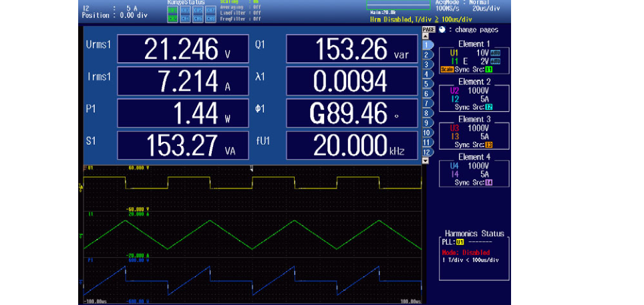Screen dimensions: 644x305
Task: Select the CH6 range status indicator
Action: coord(198,19)
